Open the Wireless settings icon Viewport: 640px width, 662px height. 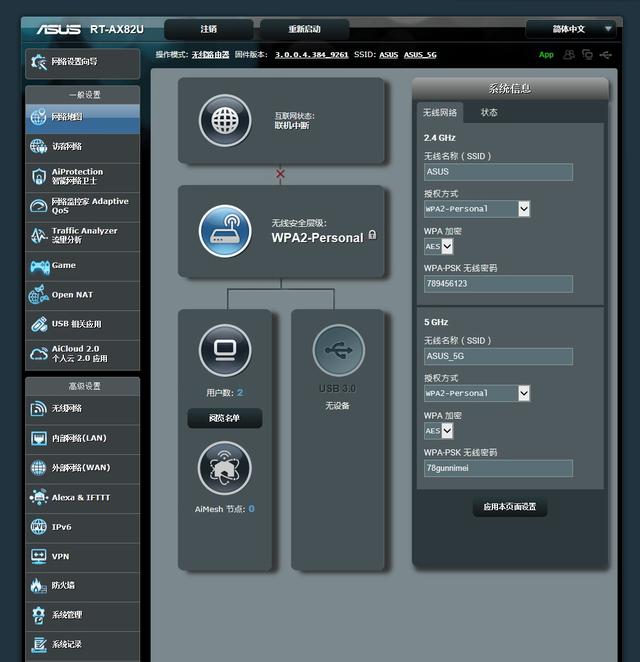click(38, 409)
